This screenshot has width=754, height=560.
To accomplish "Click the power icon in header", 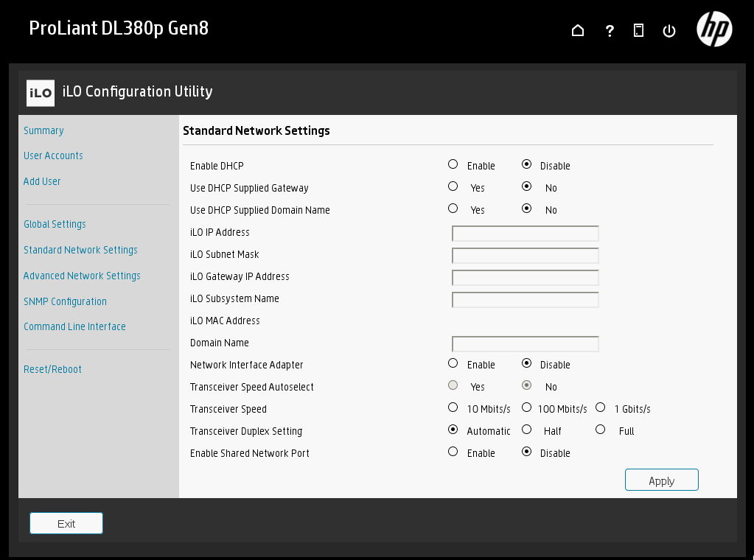I will tap(669, 31).
